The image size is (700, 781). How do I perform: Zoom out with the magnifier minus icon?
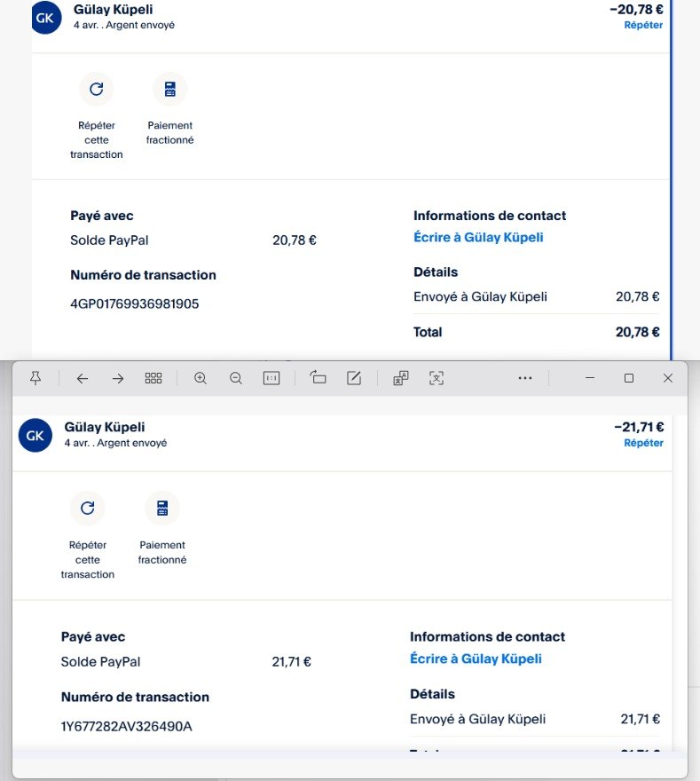coord(236,378)
